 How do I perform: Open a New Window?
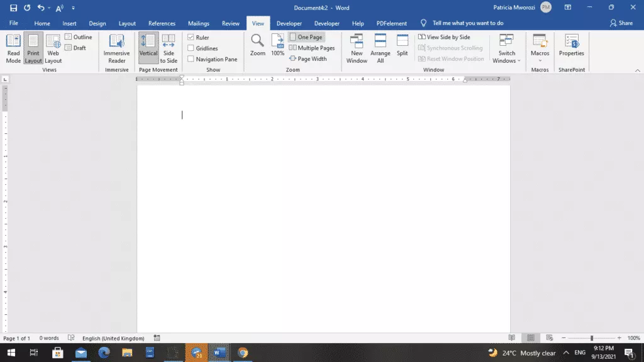coord(357,49)
